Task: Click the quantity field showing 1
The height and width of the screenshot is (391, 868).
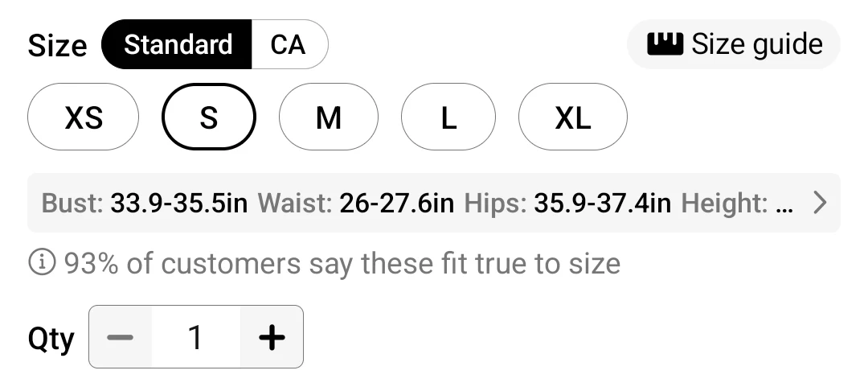Action: coord(194,337)
